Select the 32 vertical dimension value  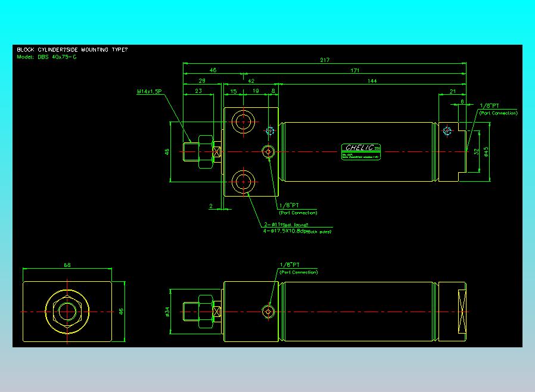[x=476, y=151]
